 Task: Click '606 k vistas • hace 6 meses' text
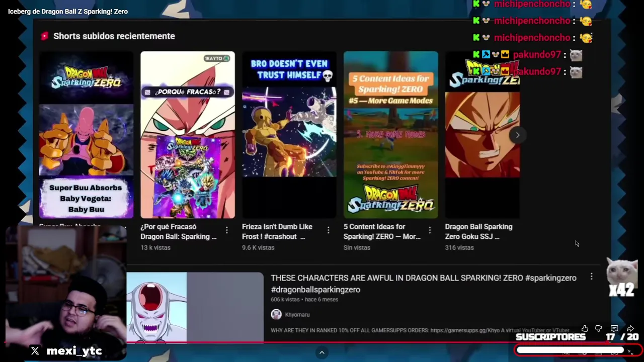pyautogui.click(x=304, y=300)
